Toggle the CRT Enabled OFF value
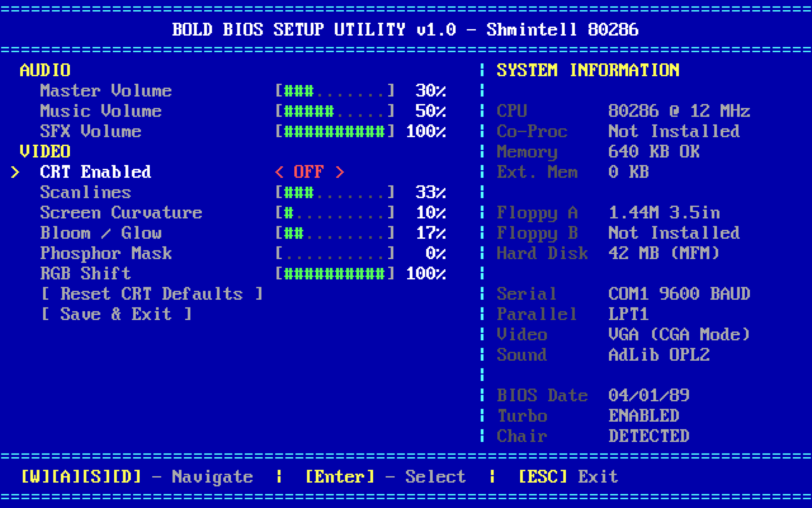This screenshot has width=812, height=508. (309, 172)
